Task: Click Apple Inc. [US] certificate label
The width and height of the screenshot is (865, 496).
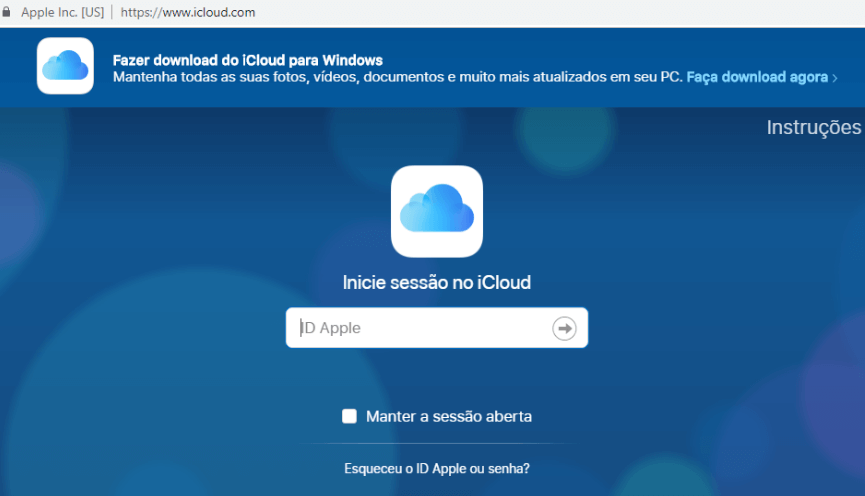Action: (62, 12)
